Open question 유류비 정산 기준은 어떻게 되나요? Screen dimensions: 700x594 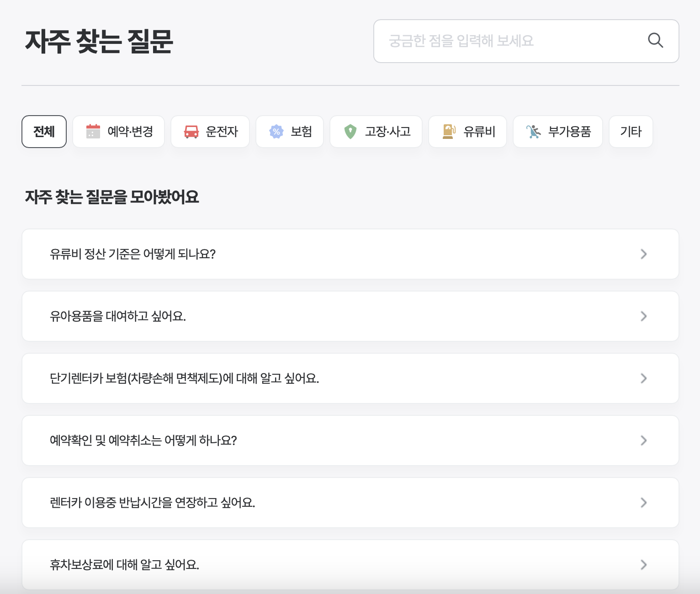coord(350,254)
